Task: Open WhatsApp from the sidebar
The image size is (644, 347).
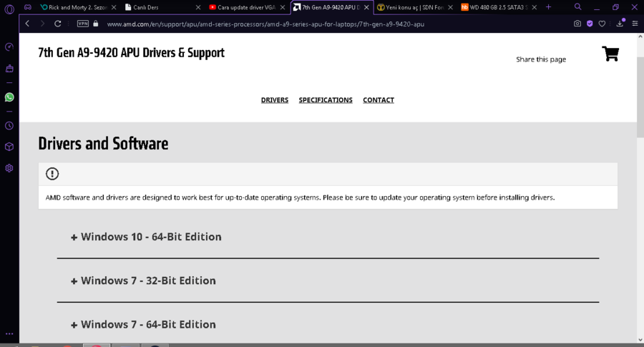Action: point(9,97)
